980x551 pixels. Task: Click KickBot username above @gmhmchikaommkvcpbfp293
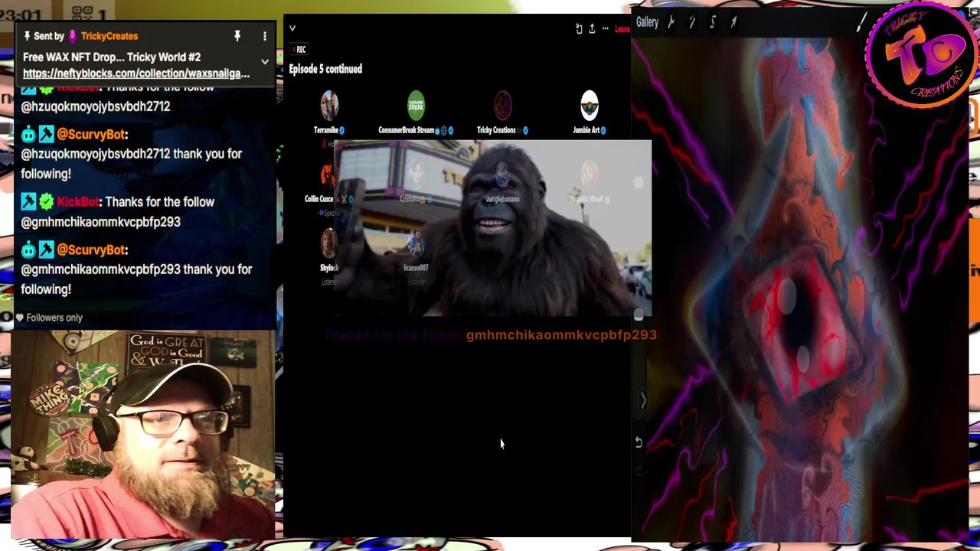pos(78,202)
